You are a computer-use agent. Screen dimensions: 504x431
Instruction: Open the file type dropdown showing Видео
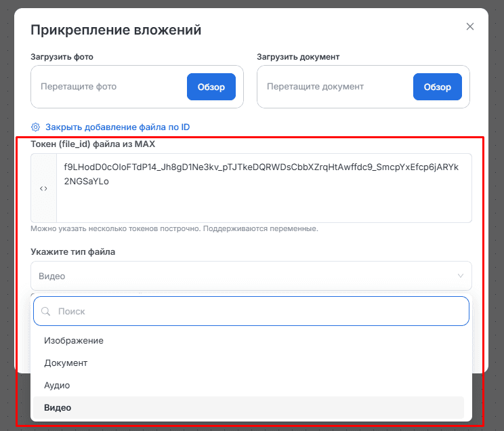244,276
